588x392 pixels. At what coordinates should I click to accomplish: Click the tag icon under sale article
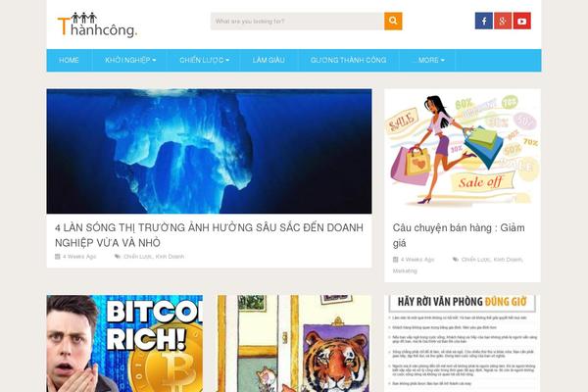pyautogui.click(x=456, y=259)
